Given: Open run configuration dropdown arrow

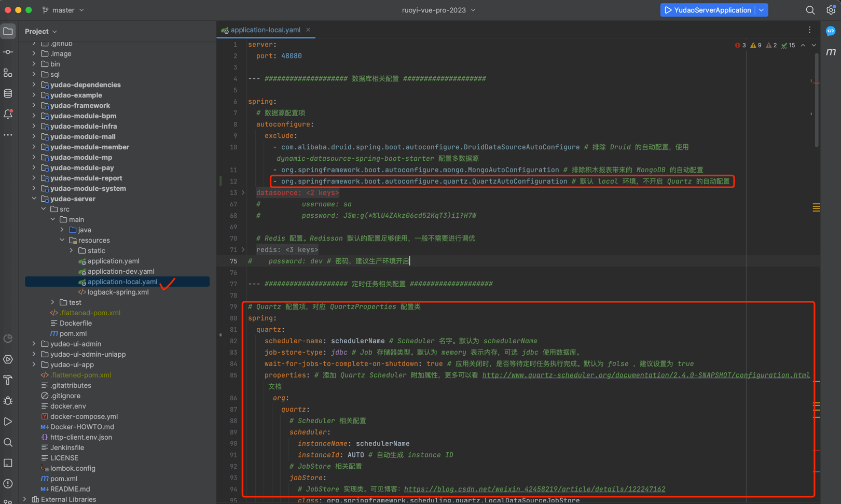Looking at the screenshot, I should click(x=762, y=10).
